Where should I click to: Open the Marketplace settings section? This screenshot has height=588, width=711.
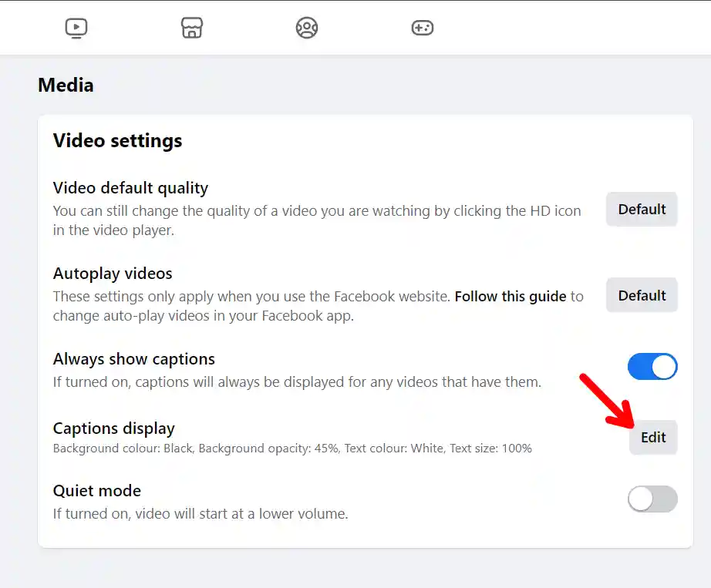191,27
